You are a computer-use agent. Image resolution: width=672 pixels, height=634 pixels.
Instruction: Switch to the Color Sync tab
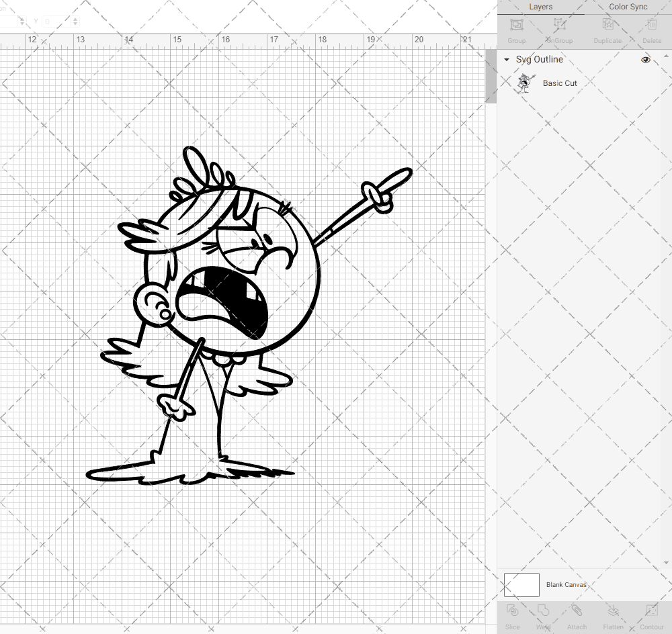[628, 7]
